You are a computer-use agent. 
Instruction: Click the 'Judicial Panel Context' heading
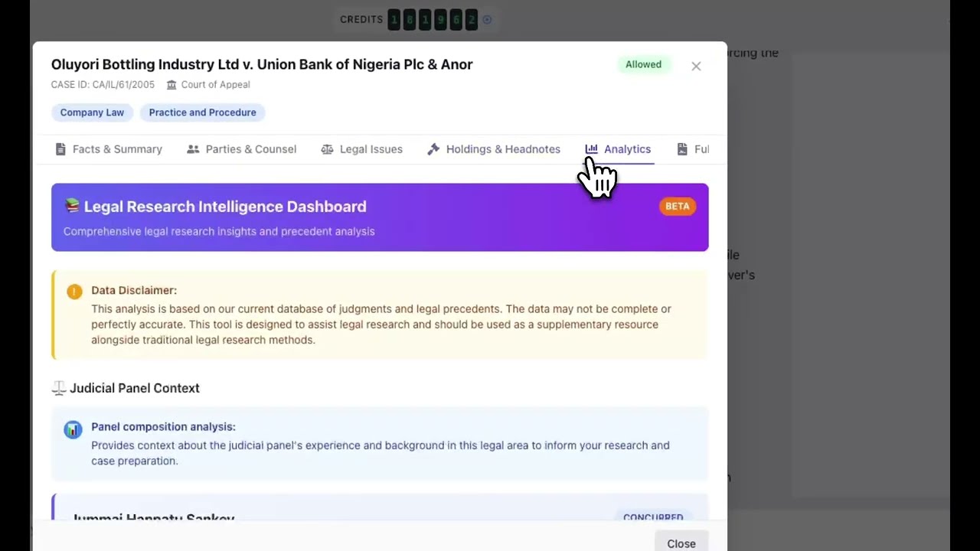click(135, 388)
